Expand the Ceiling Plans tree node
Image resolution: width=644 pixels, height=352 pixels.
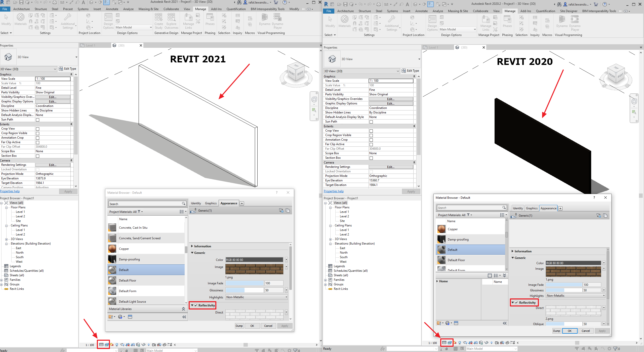pyautogui.click(x=7, y=225)
